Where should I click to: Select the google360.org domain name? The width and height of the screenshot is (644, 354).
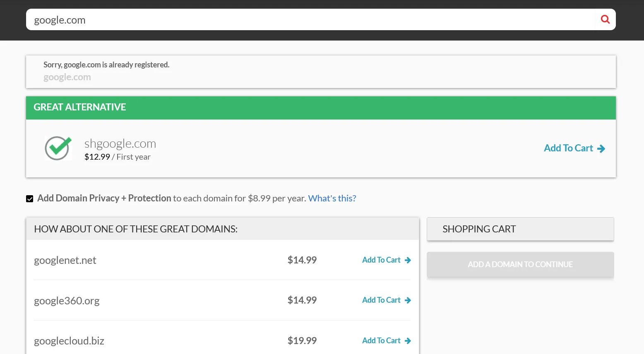(x=67, y=301)
